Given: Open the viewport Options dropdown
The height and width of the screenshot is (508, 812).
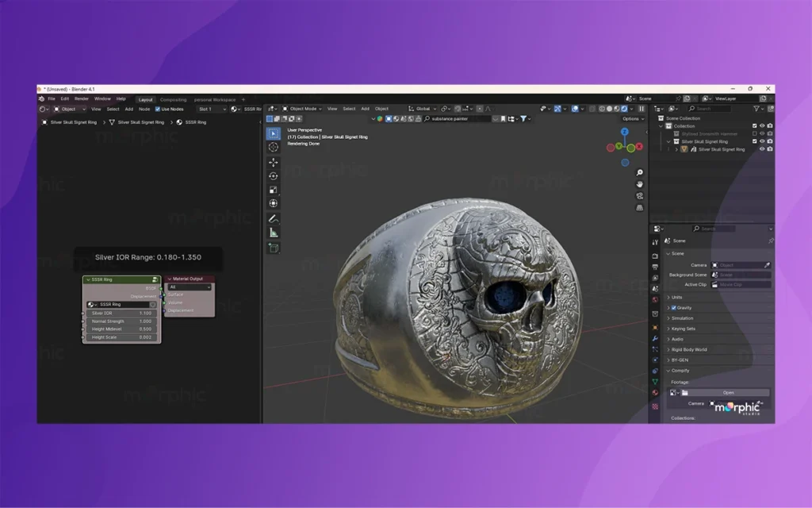Looking at the screenshot, I should pos(634,119).
